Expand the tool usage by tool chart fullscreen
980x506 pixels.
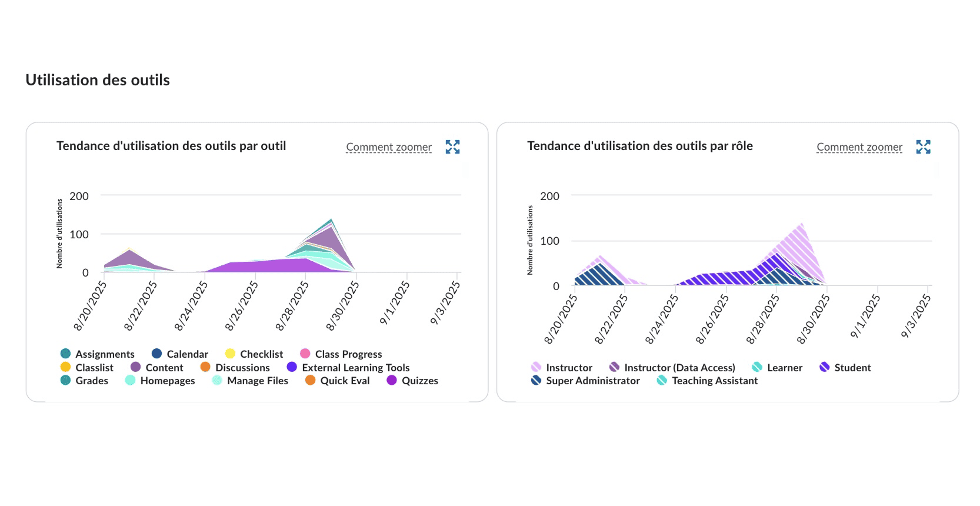click(452, 147)
